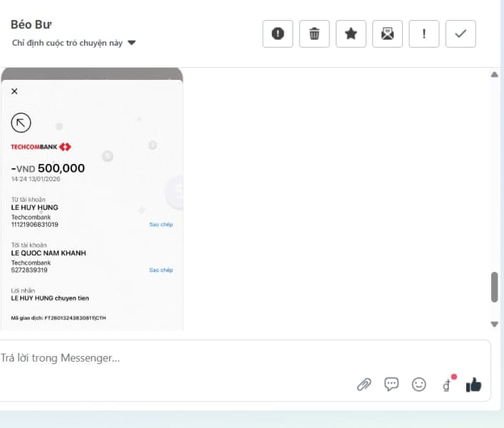The height and width of the screenshot is (428, 504).
Task: Send a thumbs-up like
Action: tap(473, 385)
